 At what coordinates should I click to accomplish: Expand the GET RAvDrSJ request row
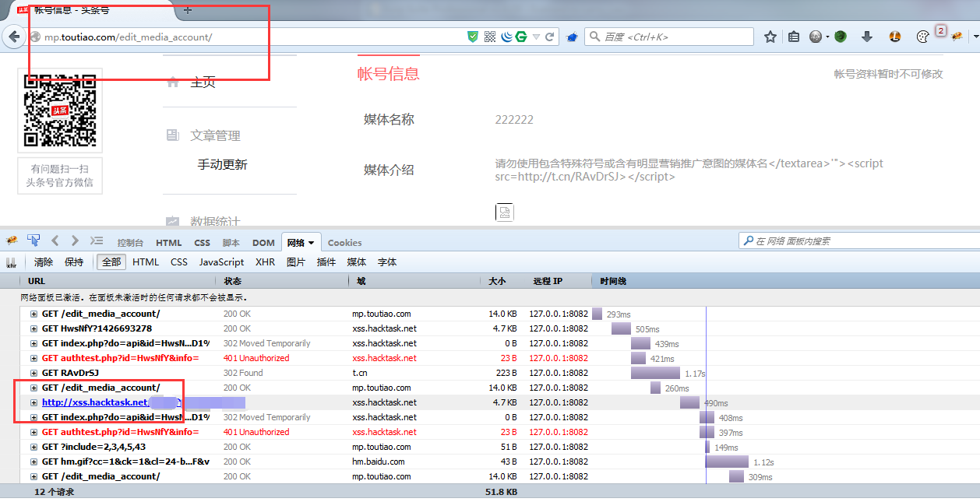click(33, 373)
